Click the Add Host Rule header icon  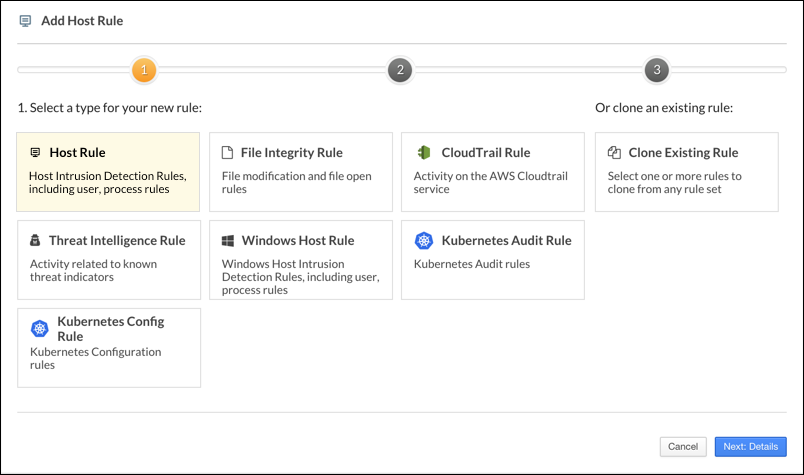point(26,20)
